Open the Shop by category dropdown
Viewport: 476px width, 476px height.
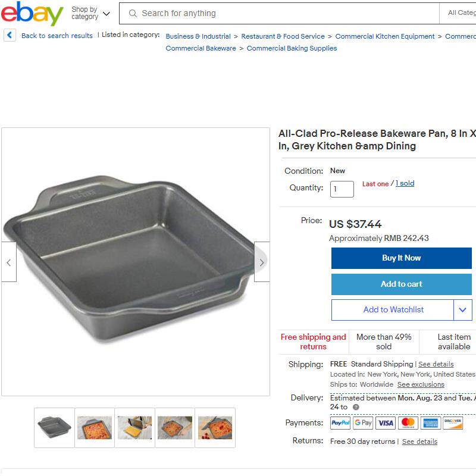point(90,13)
